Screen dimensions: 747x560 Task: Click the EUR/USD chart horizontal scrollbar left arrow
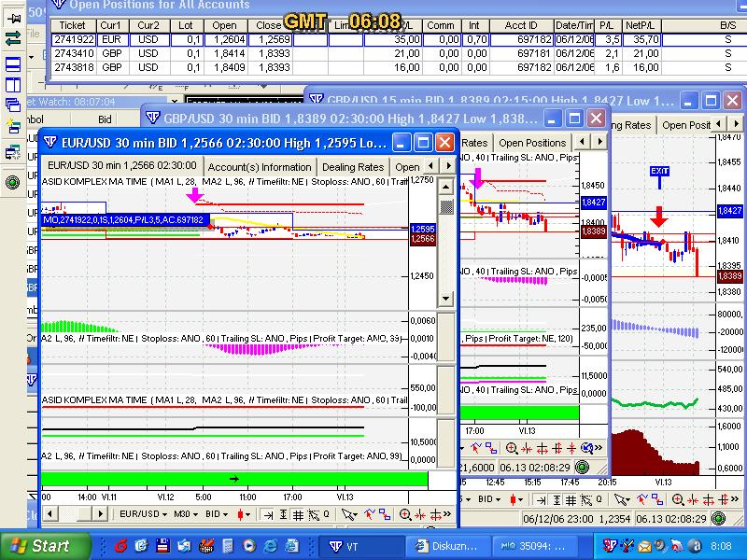point(49,514)
